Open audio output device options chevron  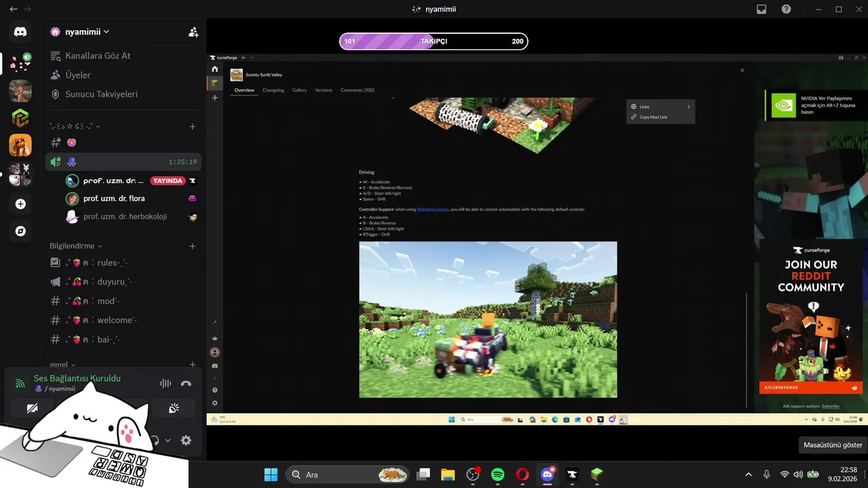tap(167, 441)
